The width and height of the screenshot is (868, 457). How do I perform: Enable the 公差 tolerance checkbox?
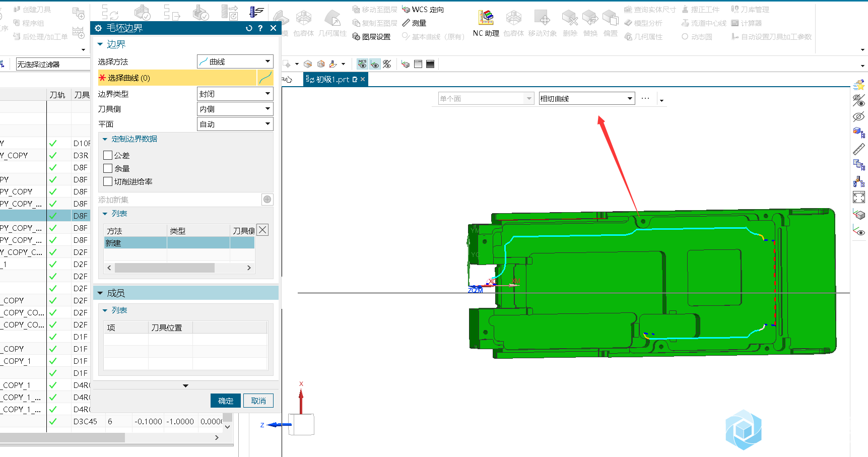(108, 155)
